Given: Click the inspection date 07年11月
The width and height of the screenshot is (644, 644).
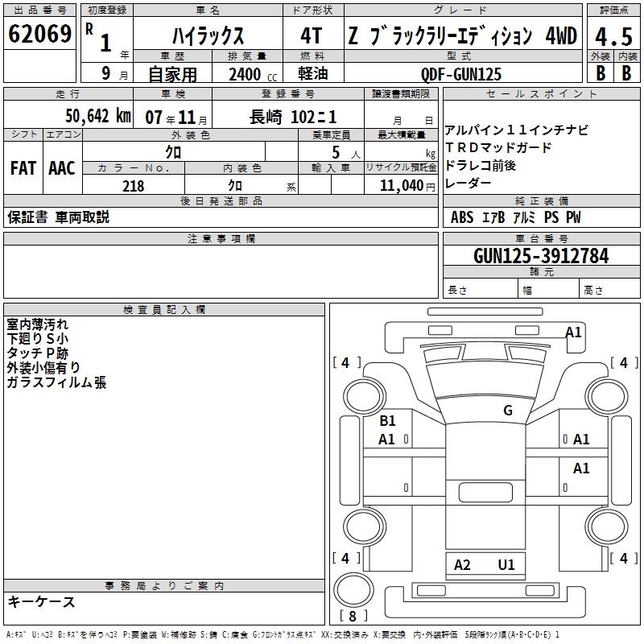Looking at the screenshot, I should pyautogui.click(x=176, y=118).
